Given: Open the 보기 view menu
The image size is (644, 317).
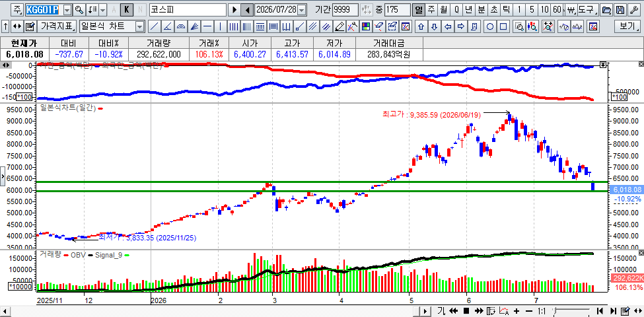Looking at the screenshot, I should point(627,27).
